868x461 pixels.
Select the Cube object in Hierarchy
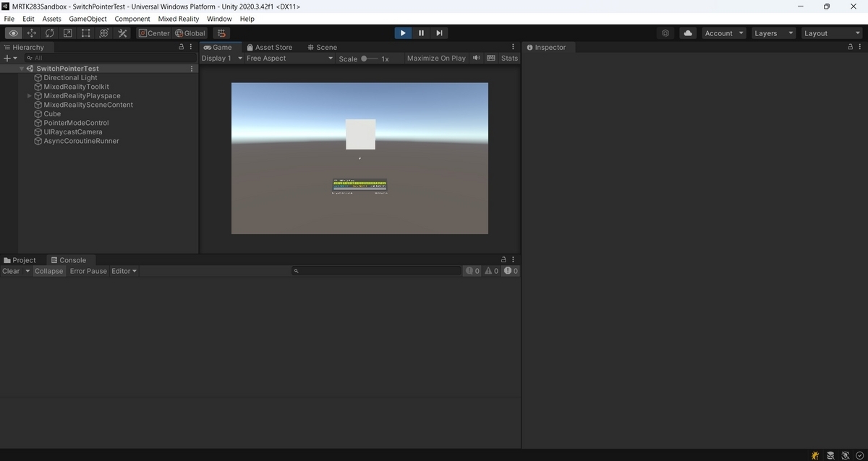tap(52, 114)
